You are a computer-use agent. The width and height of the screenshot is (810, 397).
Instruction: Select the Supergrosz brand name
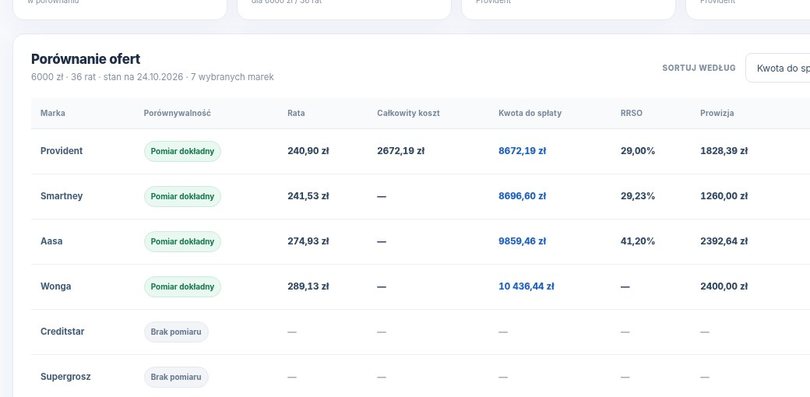coord(66,377)
